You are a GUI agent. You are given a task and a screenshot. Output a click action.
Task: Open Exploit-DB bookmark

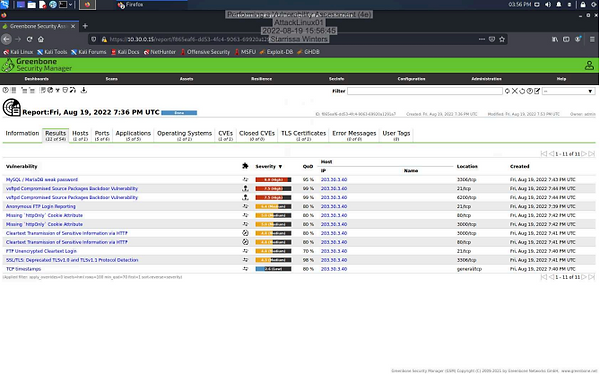click(276, 52)
